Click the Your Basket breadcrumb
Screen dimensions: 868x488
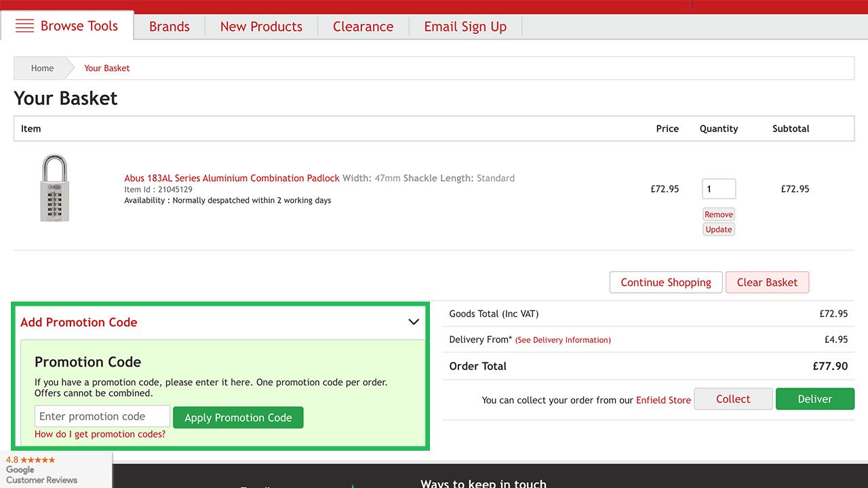coord(106,68)
